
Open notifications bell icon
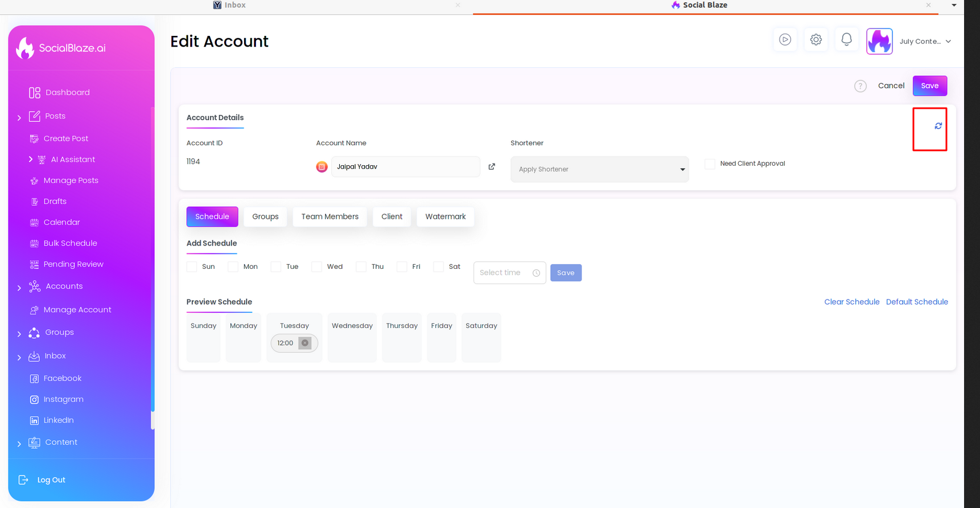point(846,39)
